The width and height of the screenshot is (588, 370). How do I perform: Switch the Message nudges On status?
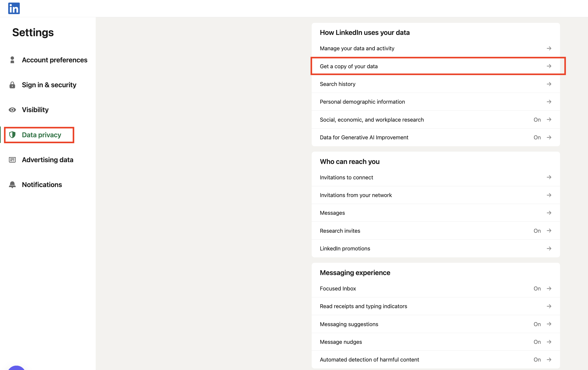(537, 342)
